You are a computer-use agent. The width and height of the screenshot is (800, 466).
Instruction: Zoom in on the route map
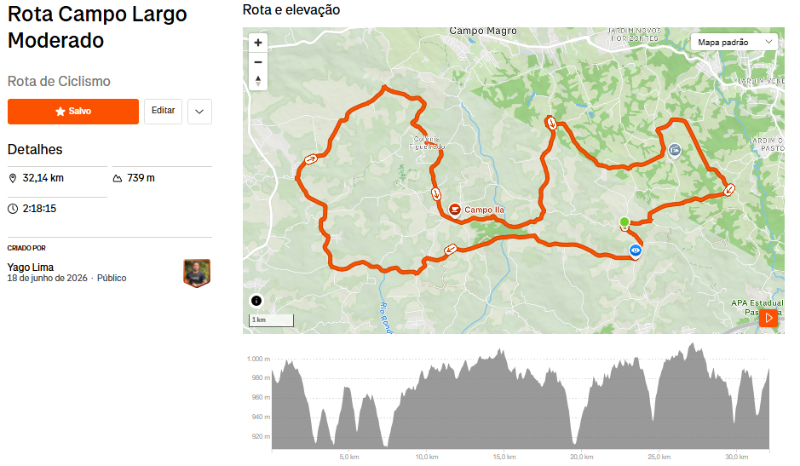(x=258, y=43)
